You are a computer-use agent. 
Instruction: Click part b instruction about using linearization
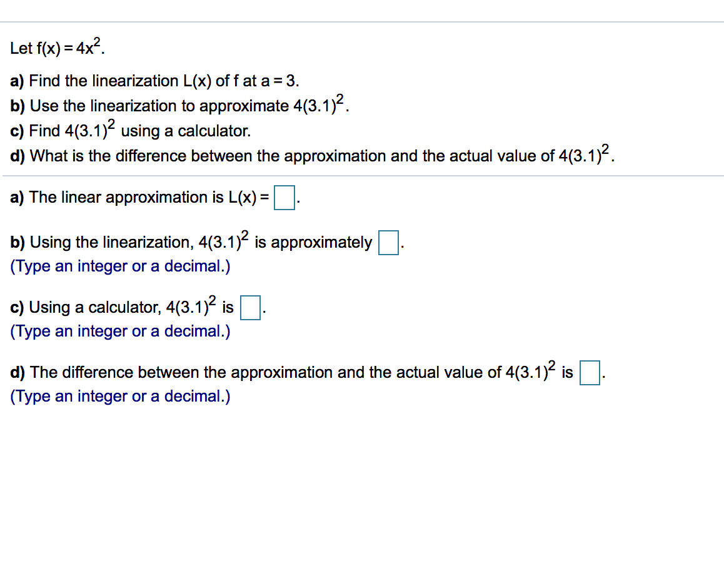pos(178,105)
